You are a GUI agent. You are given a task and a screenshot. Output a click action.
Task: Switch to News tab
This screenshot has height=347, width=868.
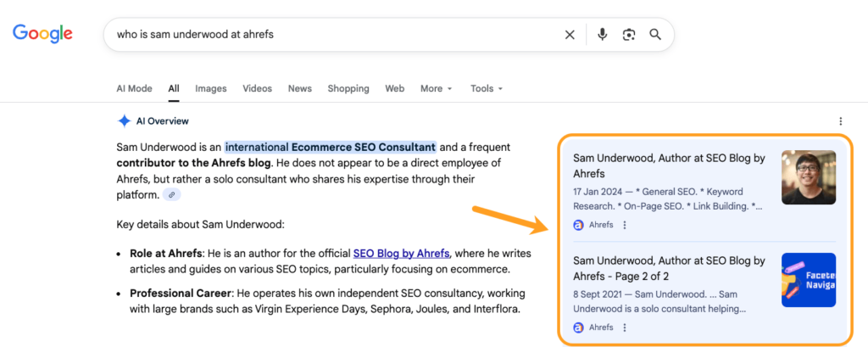pyautogui.click(x=300, y=88)
